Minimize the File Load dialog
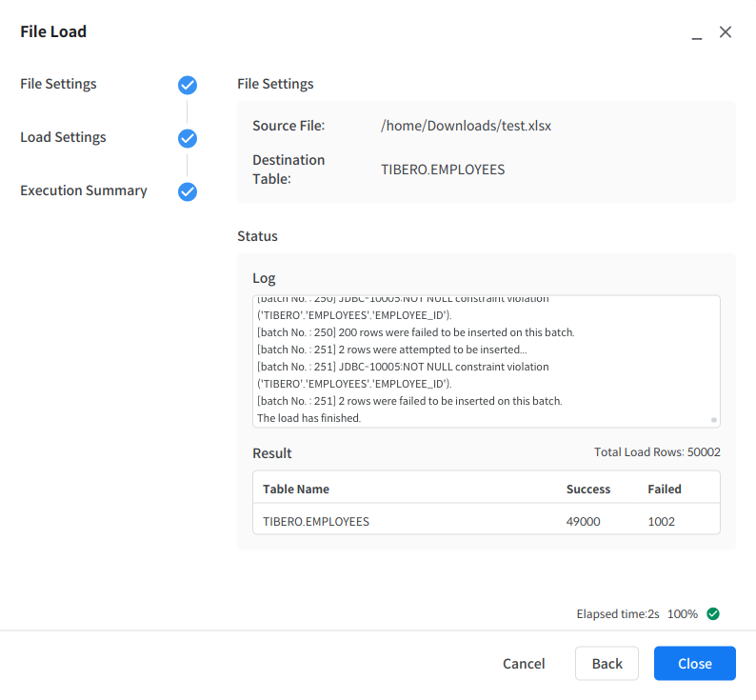Viewport: 756px width, 700px height. 697,34
